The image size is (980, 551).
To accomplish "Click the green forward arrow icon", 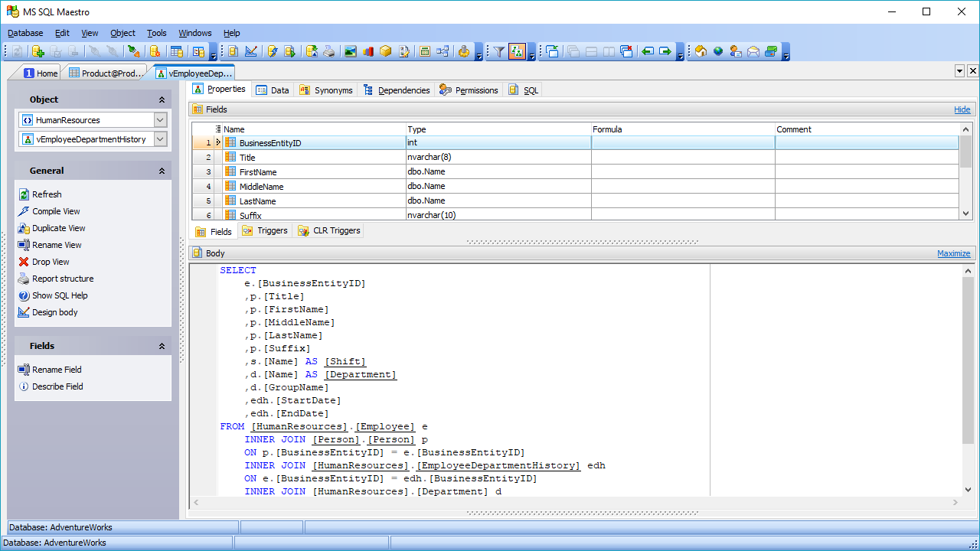I will click(665, 51).
